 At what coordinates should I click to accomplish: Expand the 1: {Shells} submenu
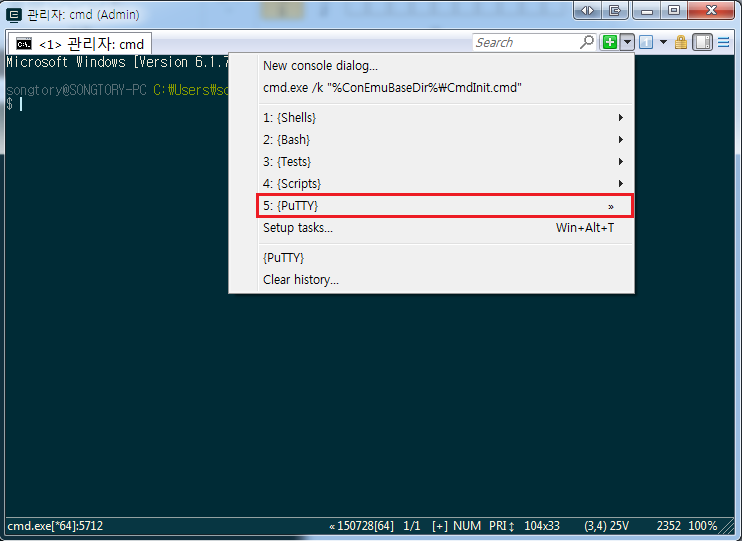tap(445, 117)
